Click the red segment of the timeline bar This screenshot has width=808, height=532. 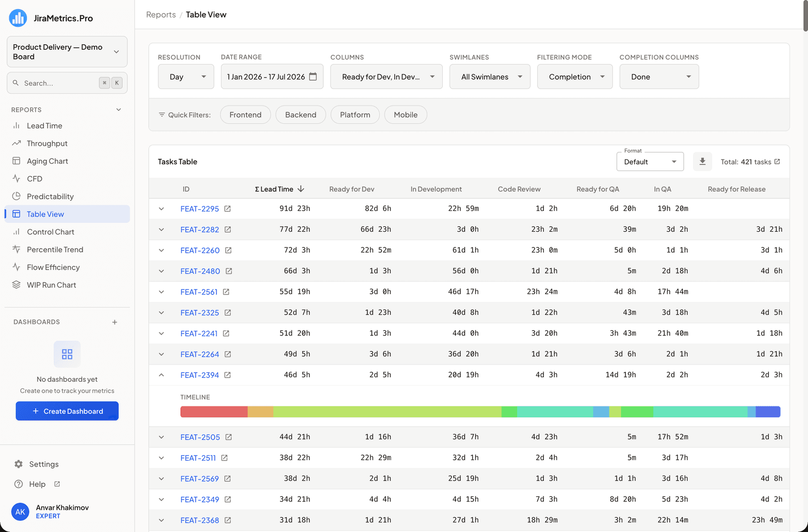(214, 412)
